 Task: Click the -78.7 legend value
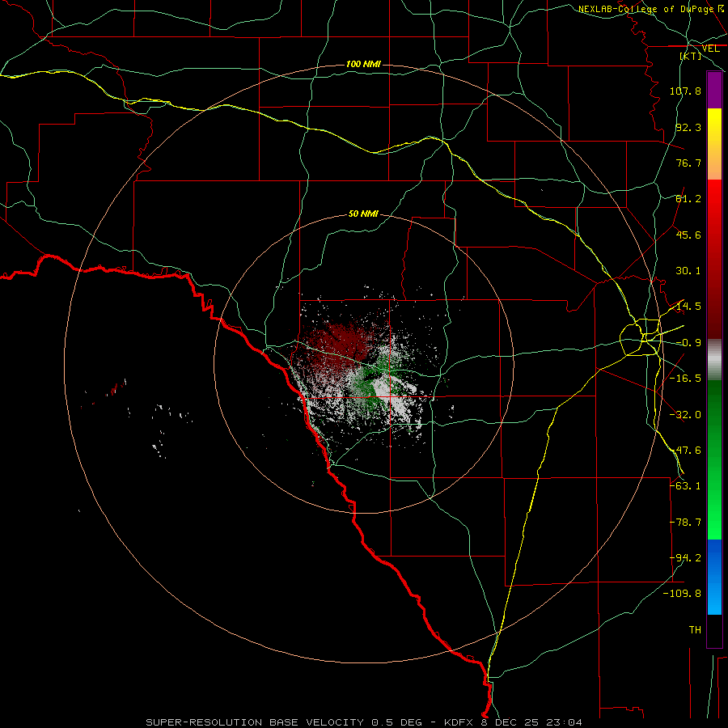pos(685,523)
